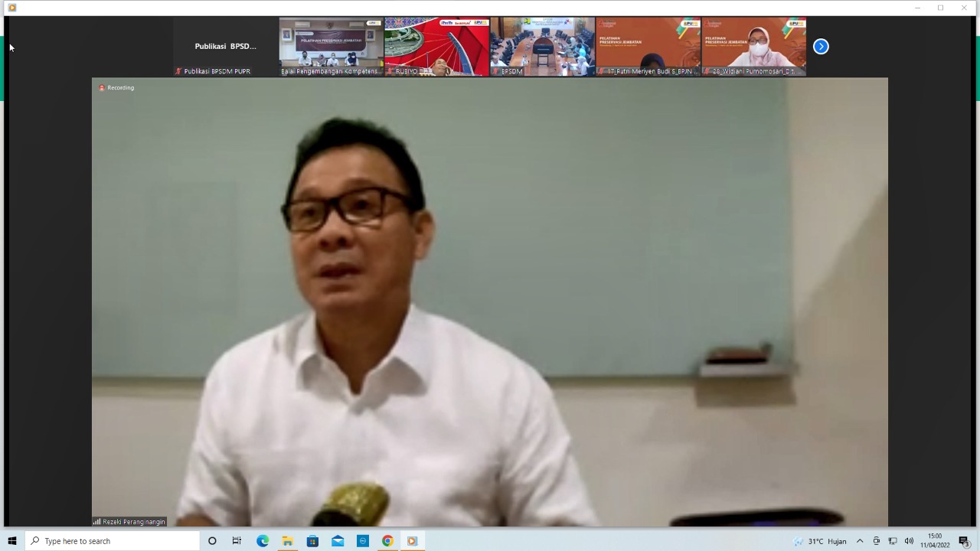
Task: Open the Mail app from taskbar
Action: point(338,541)
